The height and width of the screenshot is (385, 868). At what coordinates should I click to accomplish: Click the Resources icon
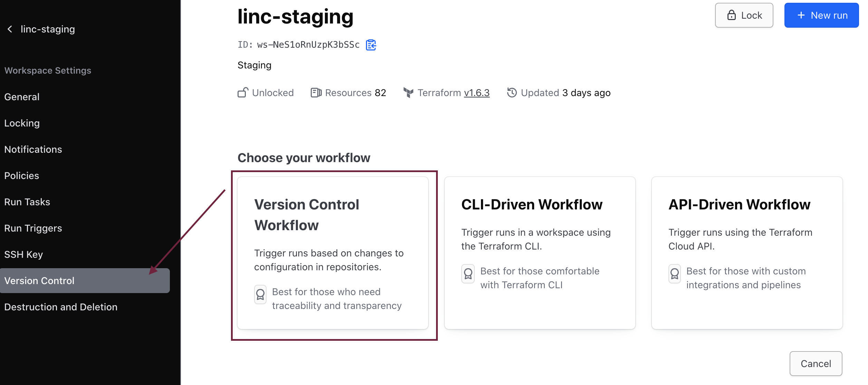point(316,93)
